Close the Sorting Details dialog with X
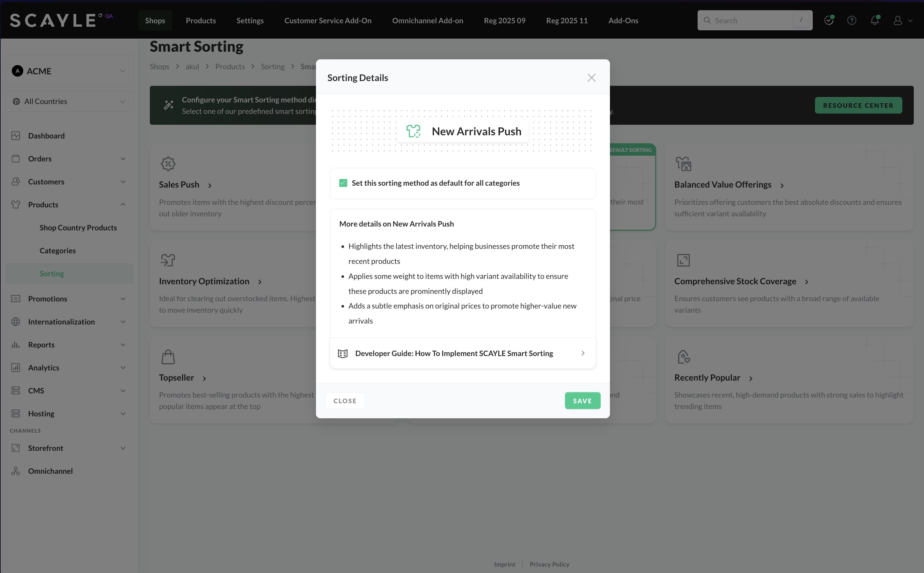The image size is (924, 573). tap(591, 78)
